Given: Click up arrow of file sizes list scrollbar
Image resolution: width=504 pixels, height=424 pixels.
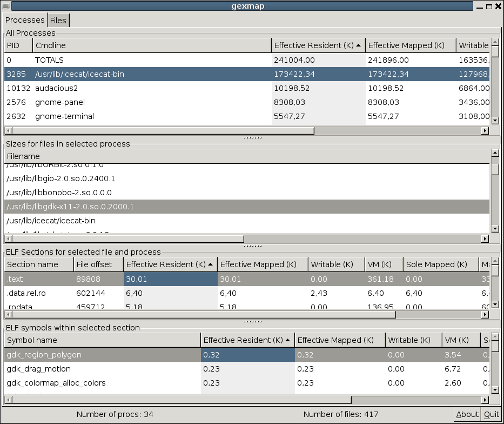Looking at the screenshot, I should coord(495,153).
